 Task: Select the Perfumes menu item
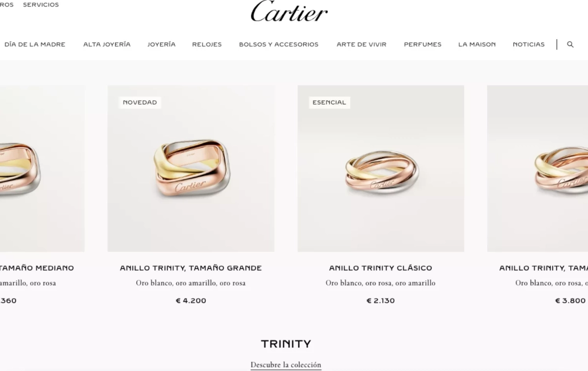pos(422,44)
